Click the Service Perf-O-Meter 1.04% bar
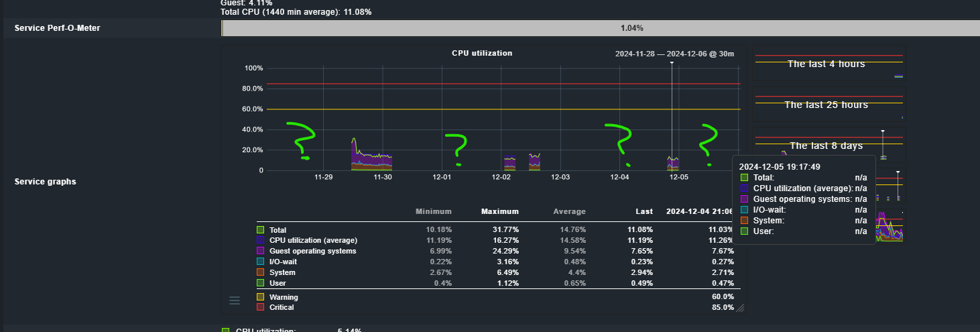The width and height of the screenshot is (980, 332). [x=600, y=28]
